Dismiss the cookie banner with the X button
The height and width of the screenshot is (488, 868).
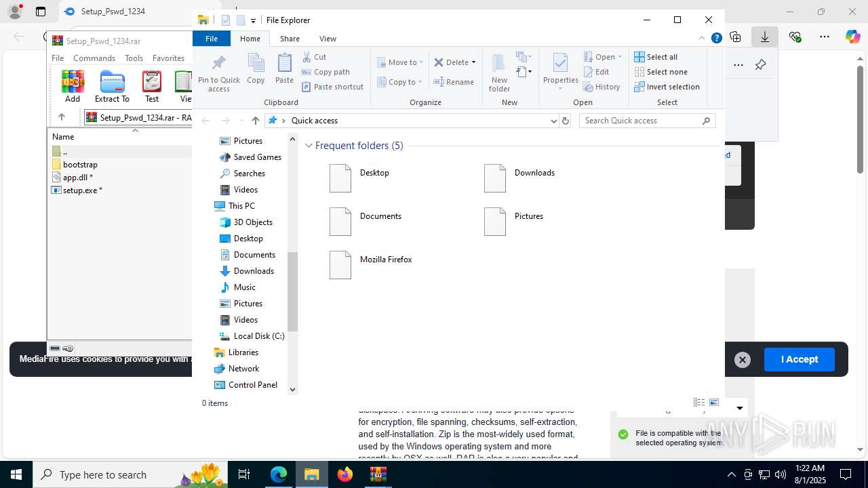point(743,360)
